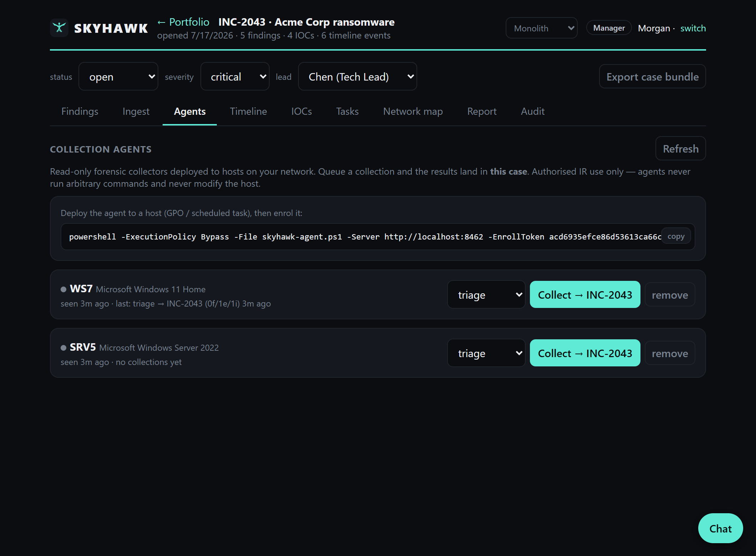Click the powershell enrol command text
This screenshot has height=556, width=756.
coord(365,237)
